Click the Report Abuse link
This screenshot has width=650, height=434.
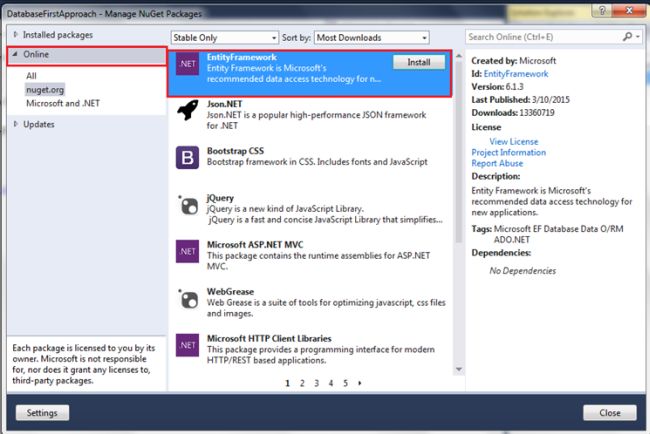(x=497, y=163)
